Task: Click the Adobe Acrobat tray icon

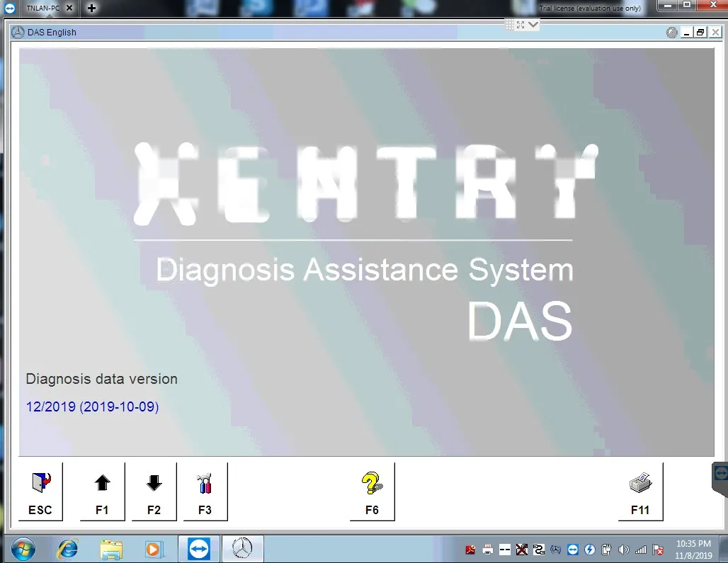Action: pos(470,550)
